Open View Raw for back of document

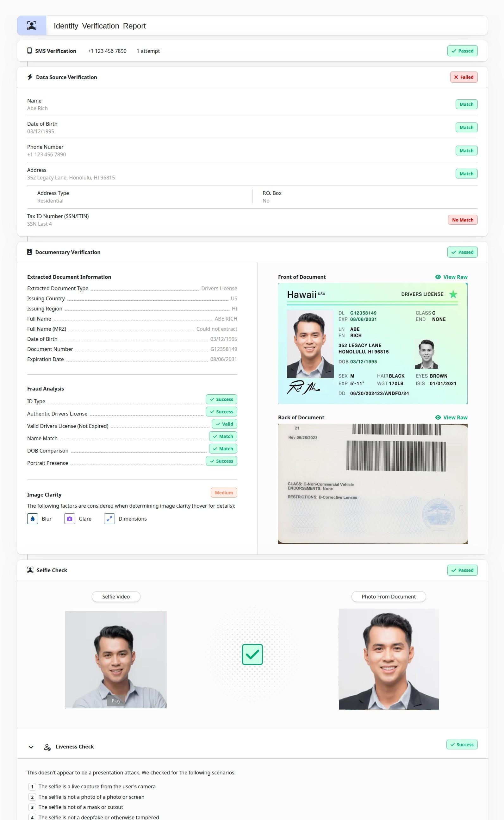[451, 417]
